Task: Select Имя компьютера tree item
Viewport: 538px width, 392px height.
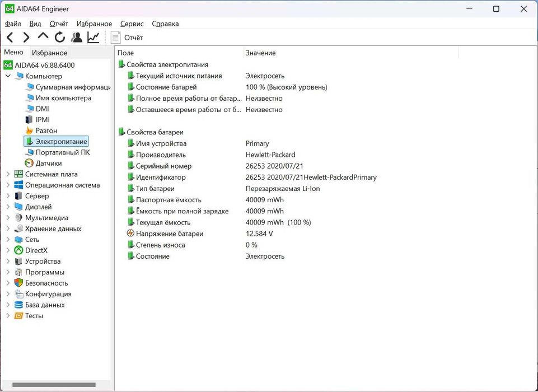Action: click(x=63, y=98)
